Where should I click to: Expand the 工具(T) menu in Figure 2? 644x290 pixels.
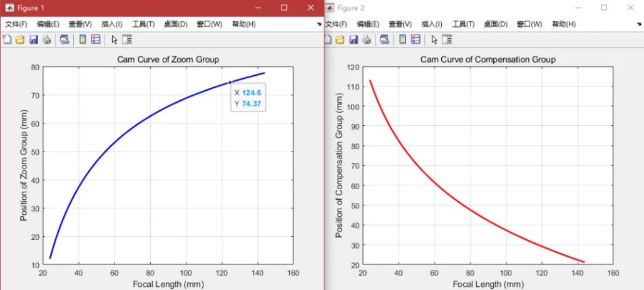pyautogui.click(x=463, y=24)
